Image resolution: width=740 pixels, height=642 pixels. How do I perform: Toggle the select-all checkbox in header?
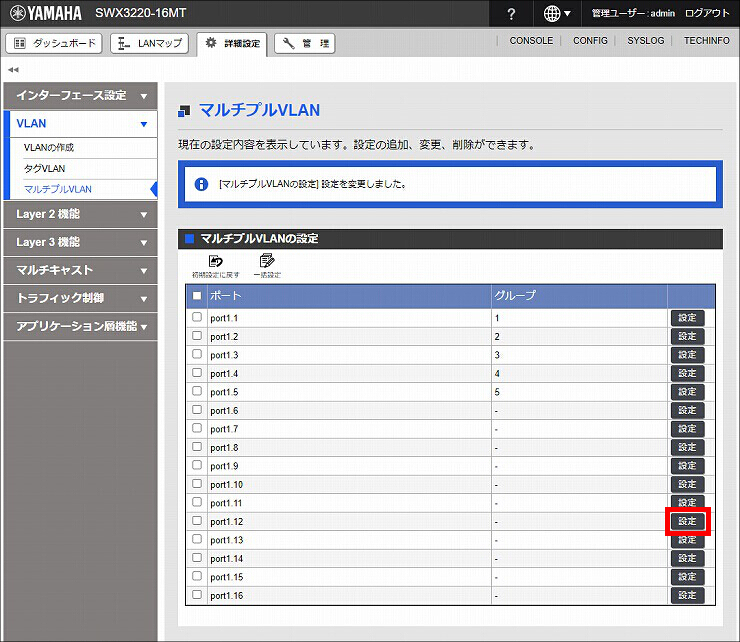click(197, 296)
